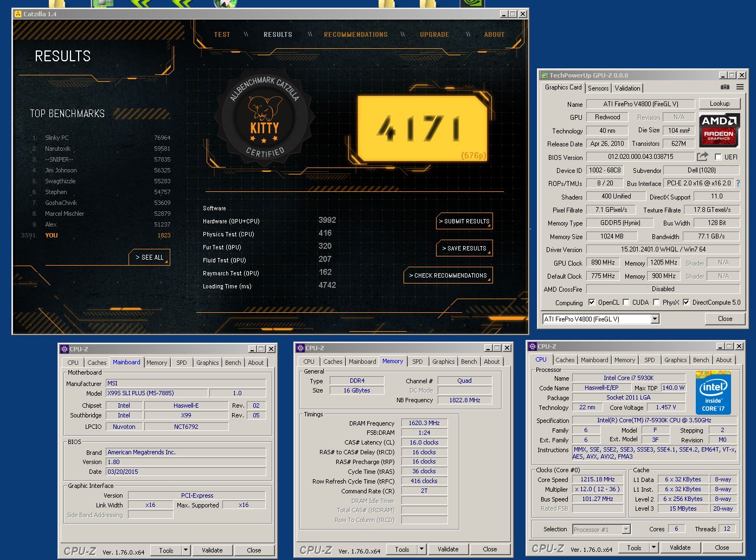Open About tab in Memory CPU-Z window

(x=492, y=362)
